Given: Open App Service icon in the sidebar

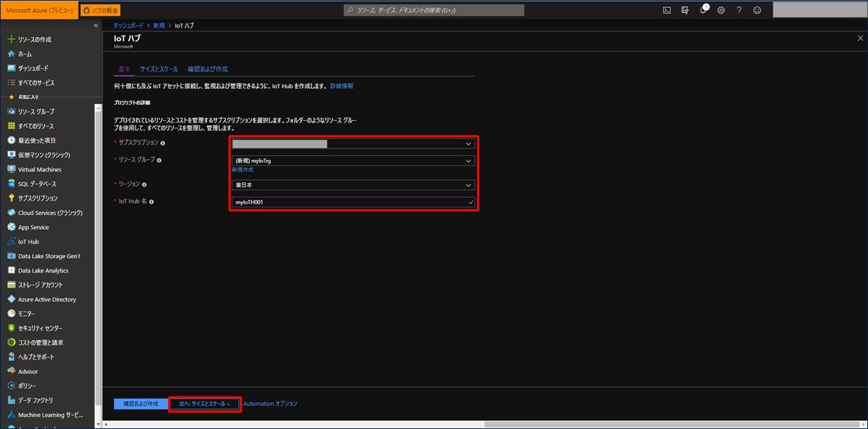Looking at the screenshot, I should [11, 227].
